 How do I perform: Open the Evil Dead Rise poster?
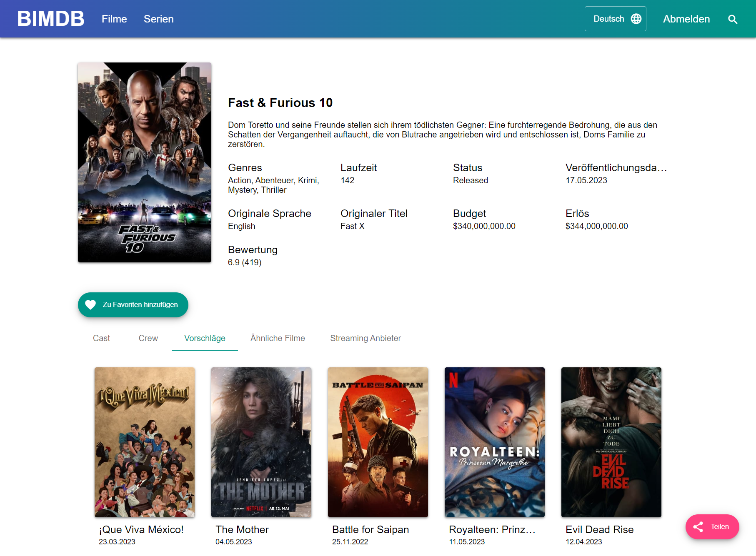click(611, 442)
